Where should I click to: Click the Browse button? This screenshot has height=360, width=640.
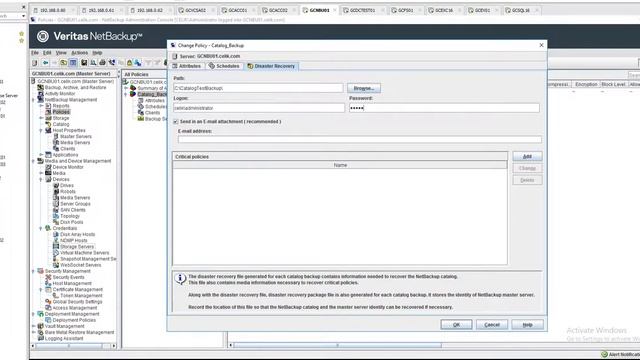coord(364,88)
